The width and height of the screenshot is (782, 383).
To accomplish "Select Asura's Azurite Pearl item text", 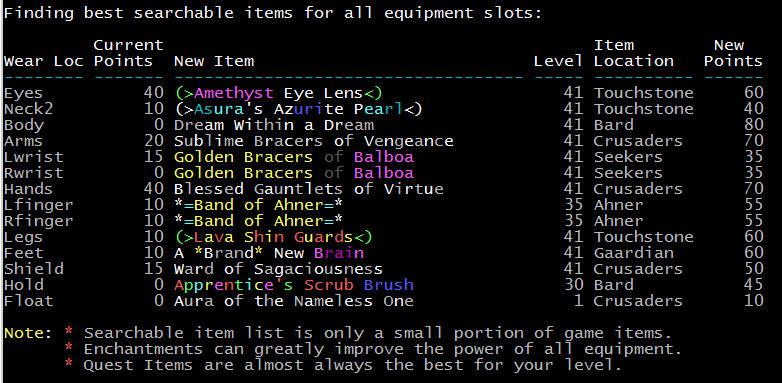I will click(x=298, y=109).
